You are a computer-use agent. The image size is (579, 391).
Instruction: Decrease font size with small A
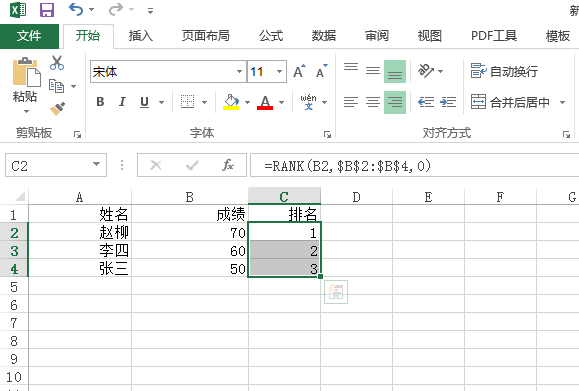[322, 71]
